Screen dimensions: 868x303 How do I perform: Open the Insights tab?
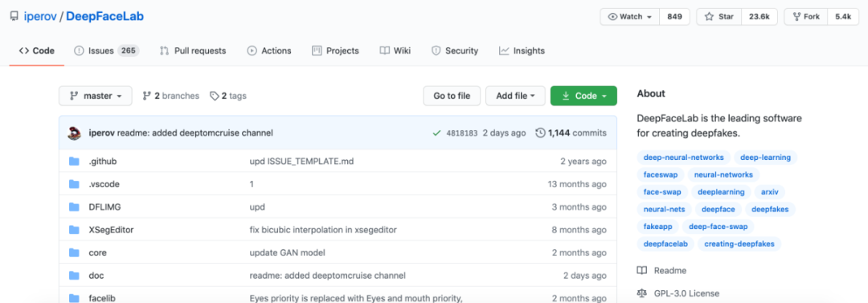pos(522,51)
